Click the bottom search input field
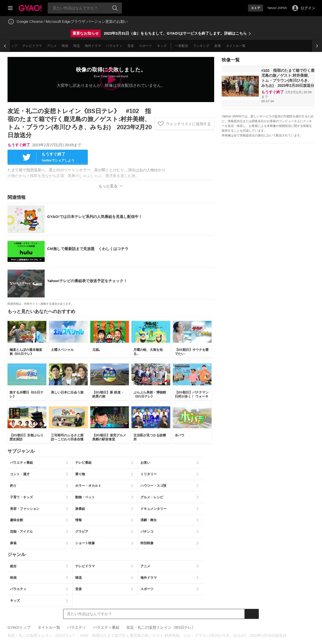Screen dimensions: 322x644 pos(154,614)
